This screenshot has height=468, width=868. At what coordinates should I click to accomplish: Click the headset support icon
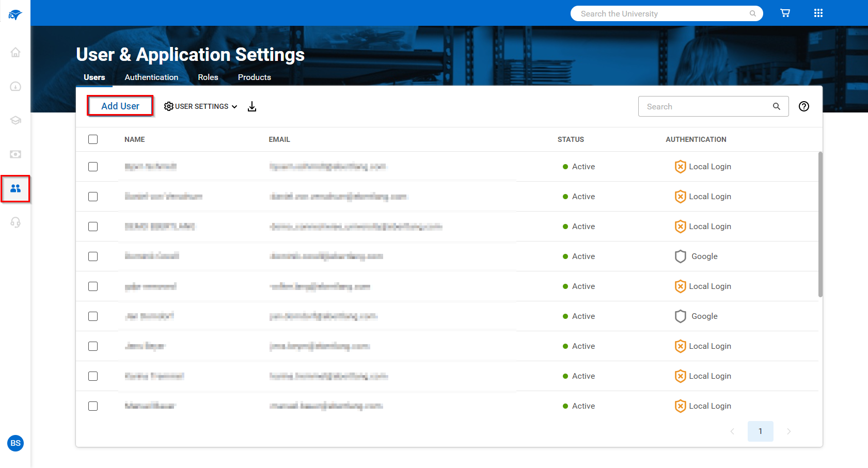pos(15,222)
